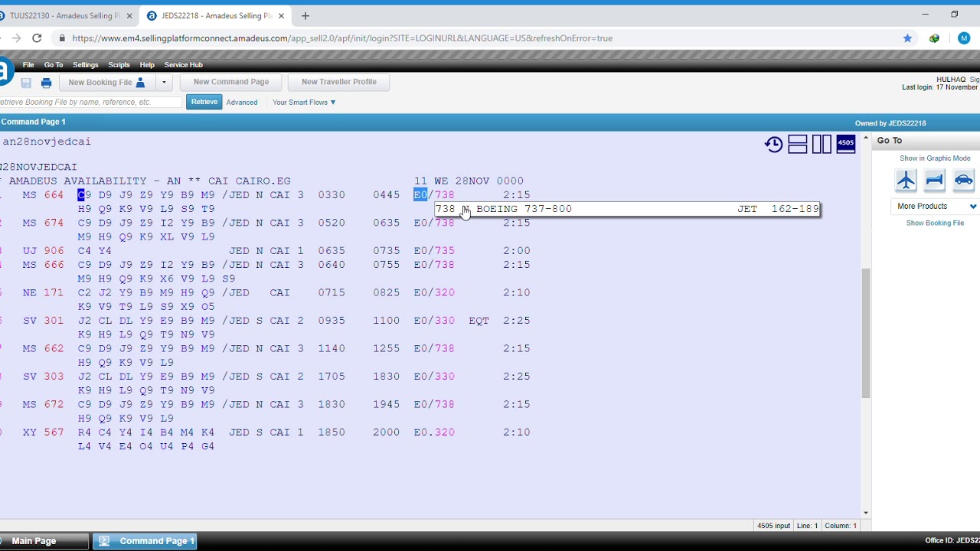
Task: Open the Go To menu
Action: point(54,65)
